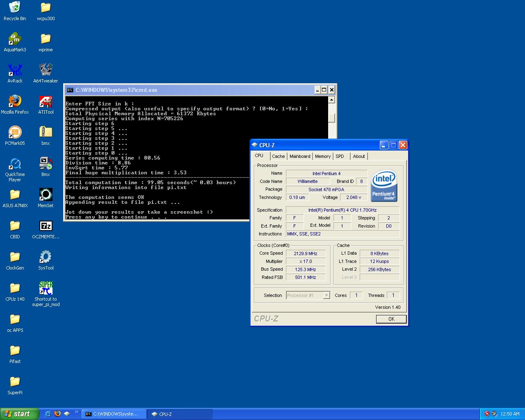Screen dimensions: 525x420
Task: Open the Pifast folder
Action: tap(15, 354)
